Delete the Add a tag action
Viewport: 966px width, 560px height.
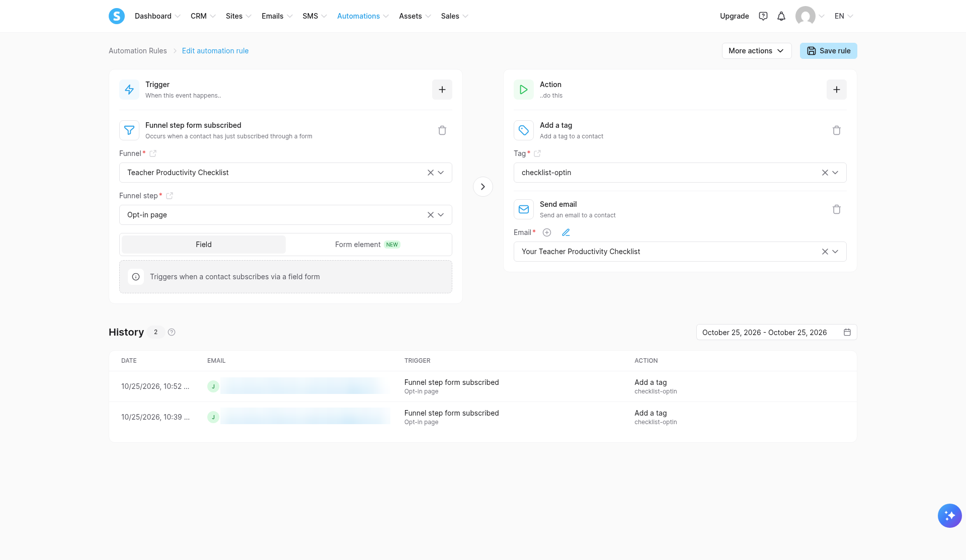pyautogui.click(x=837, y=130)
